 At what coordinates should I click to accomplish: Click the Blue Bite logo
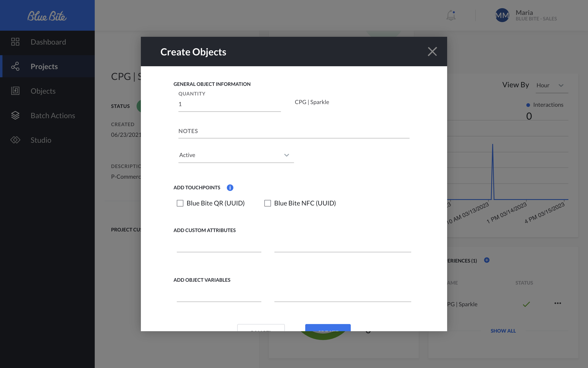click(47, 16)
